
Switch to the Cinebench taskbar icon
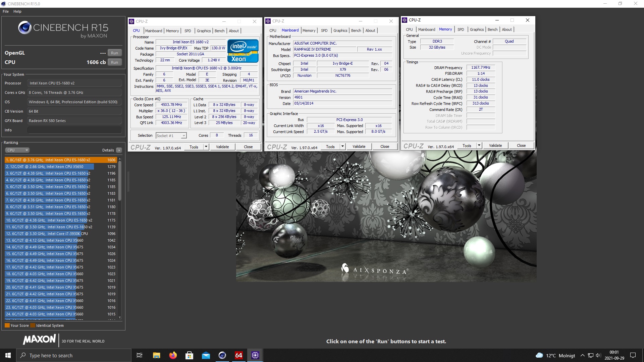[x=222, y=355]
